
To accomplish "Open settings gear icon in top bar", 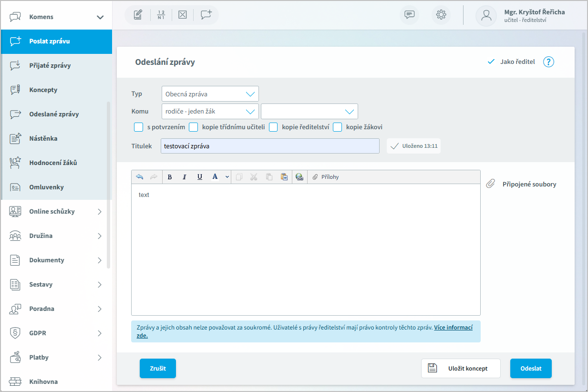I will tap(441, 15).
